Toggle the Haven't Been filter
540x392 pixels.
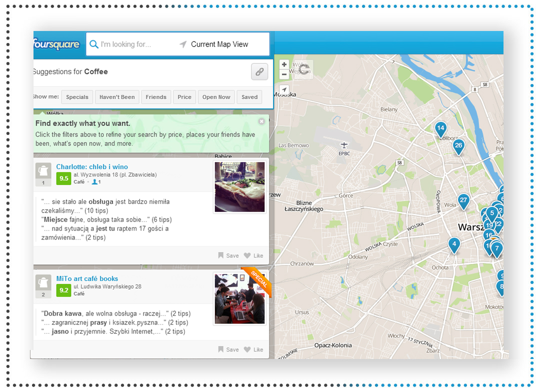(x=117, y=97)
